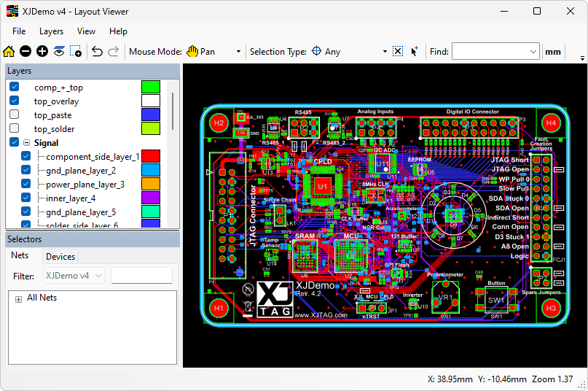Click the red component_side_layer_1 color swatch
The width and height of the screenshot is (588, 391).
150,157
